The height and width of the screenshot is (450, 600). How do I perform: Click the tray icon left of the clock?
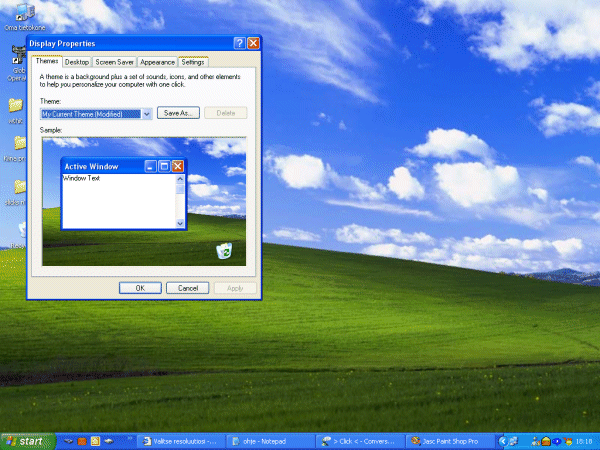568,442
